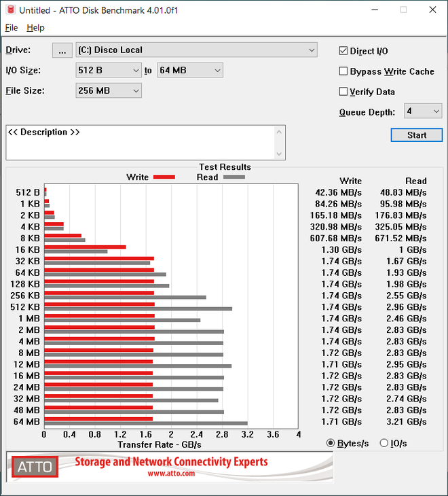Click the 2.96 GB/s read value
This screenshot has width=448, height=496.
[407, 307]
